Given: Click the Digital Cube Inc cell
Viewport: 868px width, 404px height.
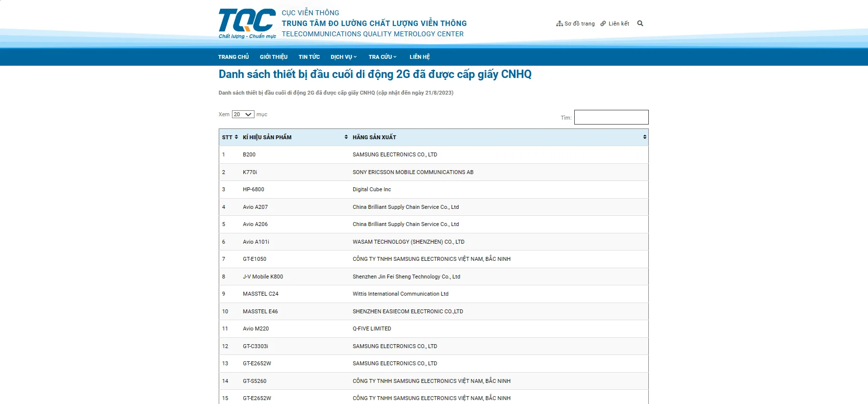Looking at the screenshot, I should [x=372, y=189].
